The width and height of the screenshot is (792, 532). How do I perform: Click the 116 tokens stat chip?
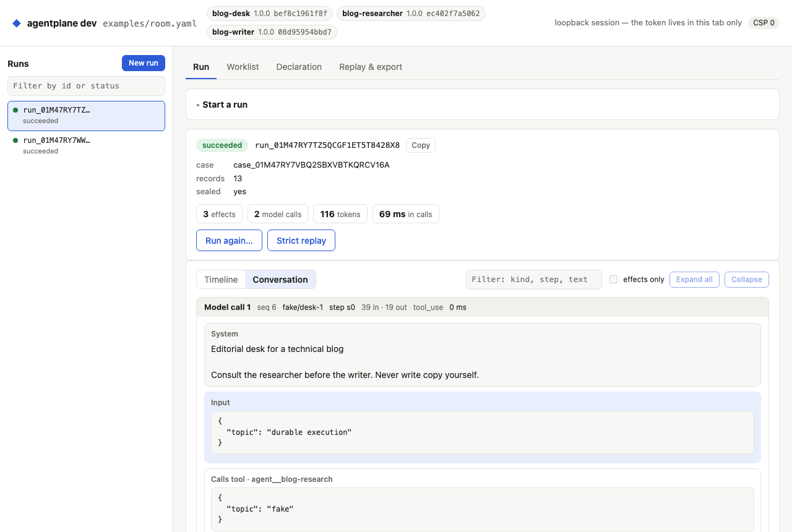click(x=340, y=214)
